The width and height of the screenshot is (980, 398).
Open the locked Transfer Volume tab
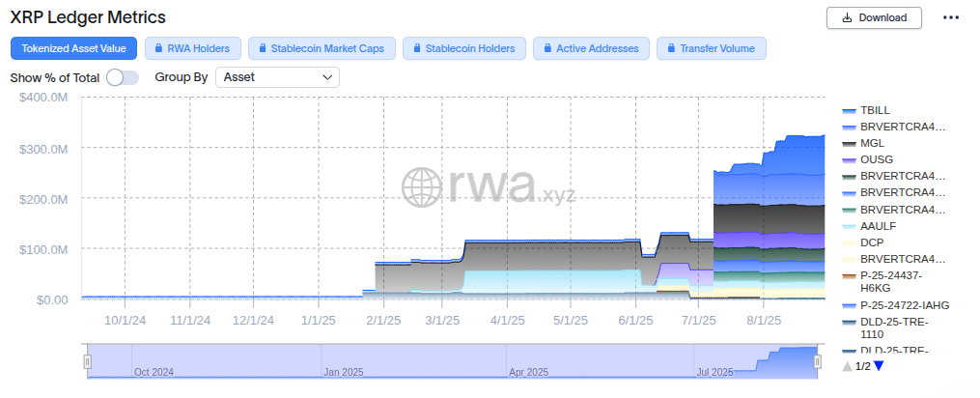point(712,48)
